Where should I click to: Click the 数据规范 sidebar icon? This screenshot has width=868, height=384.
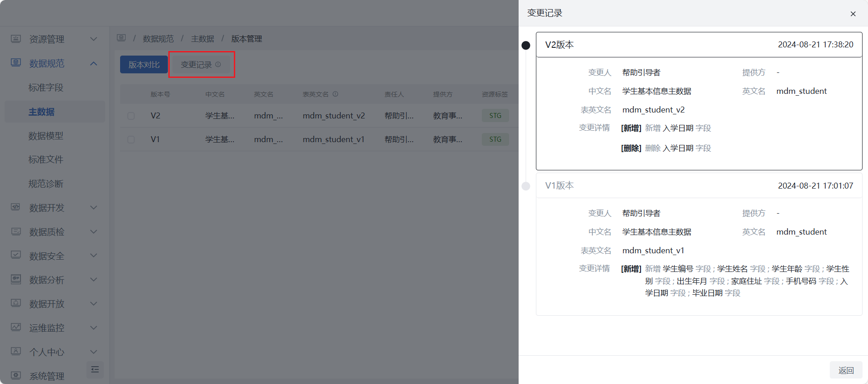[x=16, y=63]
